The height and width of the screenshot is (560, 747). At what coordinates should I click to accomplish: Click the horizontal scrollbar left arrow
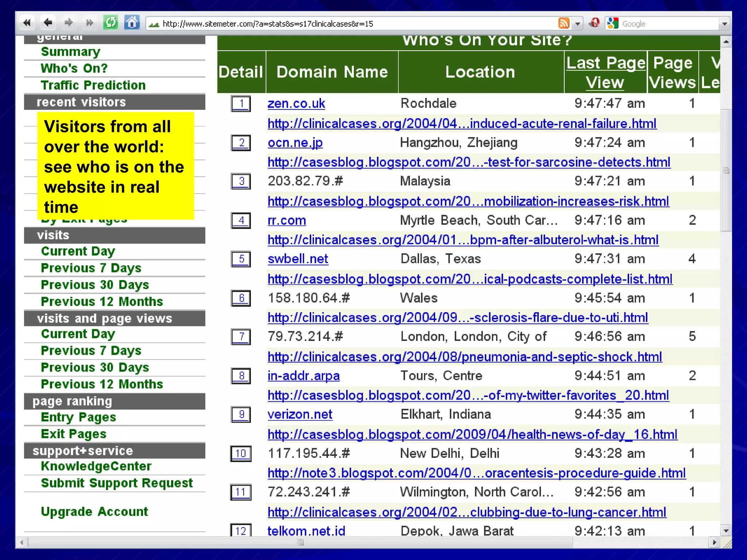[22, 542]
